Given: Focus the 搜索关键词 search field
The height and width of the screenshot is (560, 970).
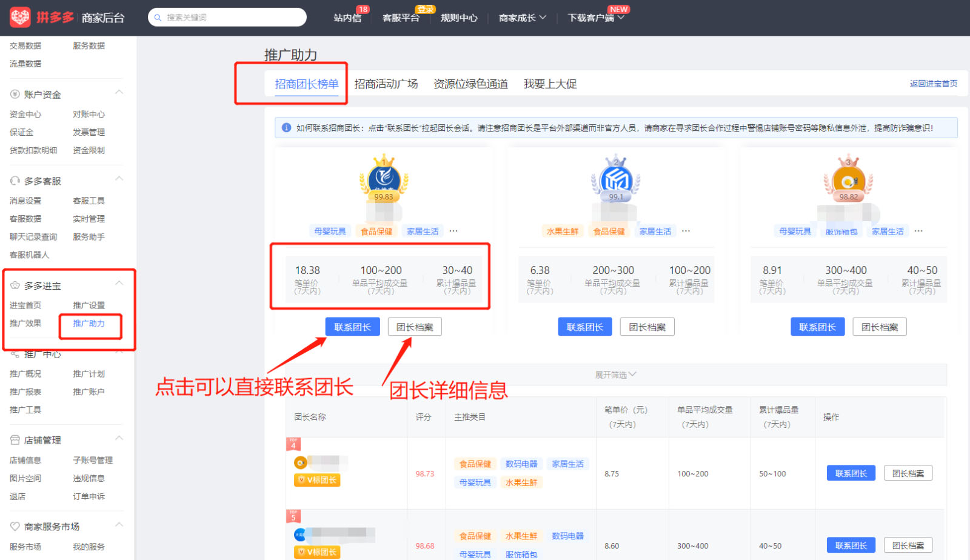Looking at the screenshot, I should [x=233, y=18].
